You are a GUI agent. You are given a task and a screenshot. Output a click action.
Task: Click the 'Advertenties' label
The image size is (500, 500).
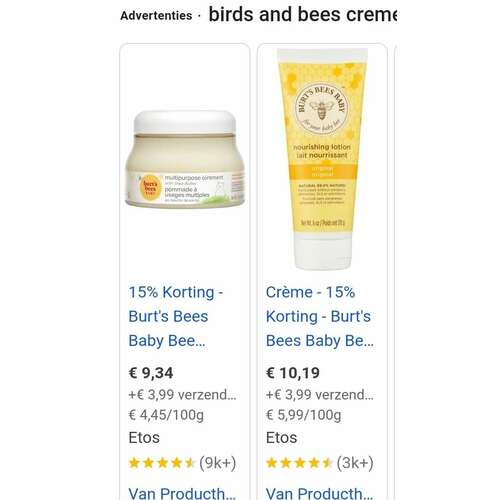coord(156,16)
